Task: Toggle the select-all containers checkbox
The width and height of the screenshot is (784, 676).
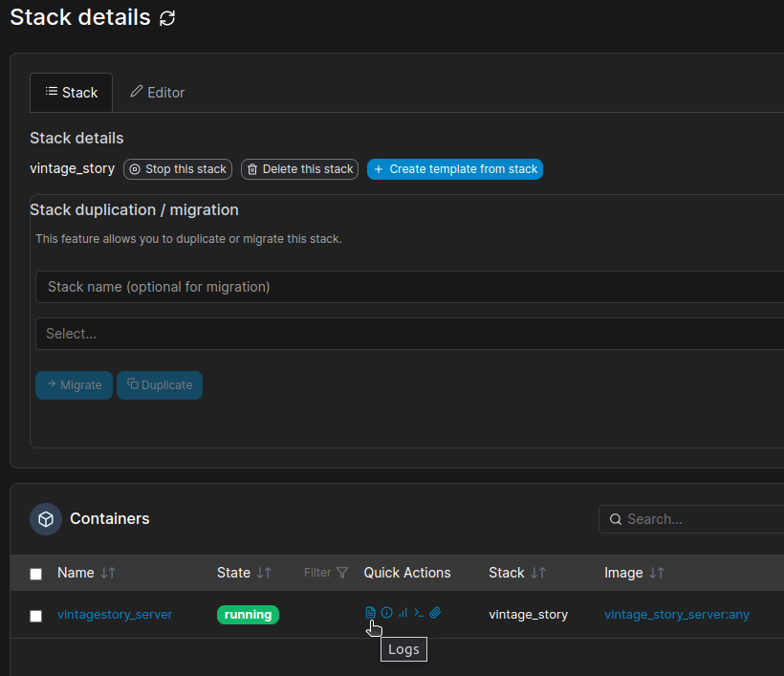Action: coord(36,574)
